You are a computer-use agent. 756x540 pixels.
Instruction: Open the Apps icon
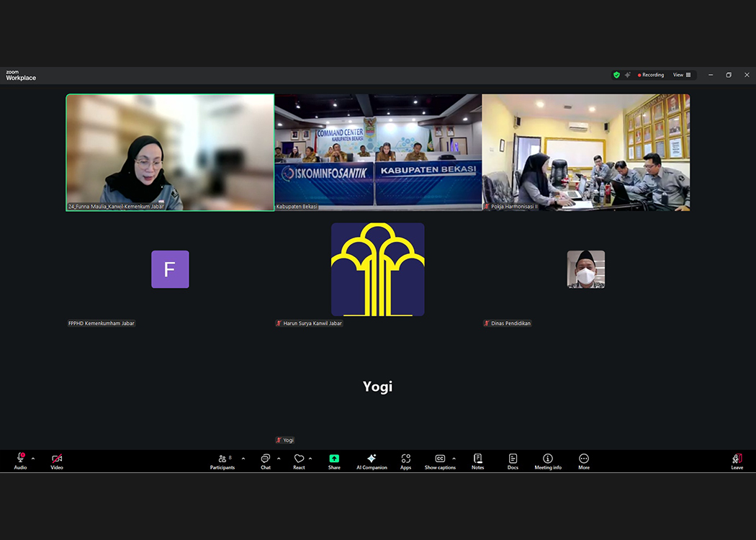(x=406, y=459)
